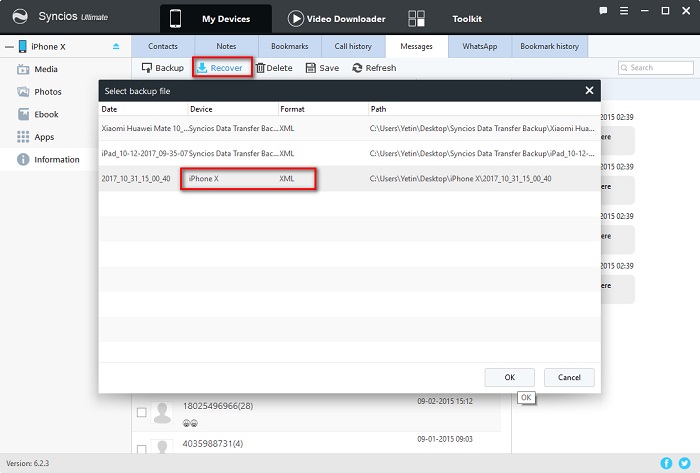Open the Video Downloader section
700x473 pixels.
pos(337,19)
